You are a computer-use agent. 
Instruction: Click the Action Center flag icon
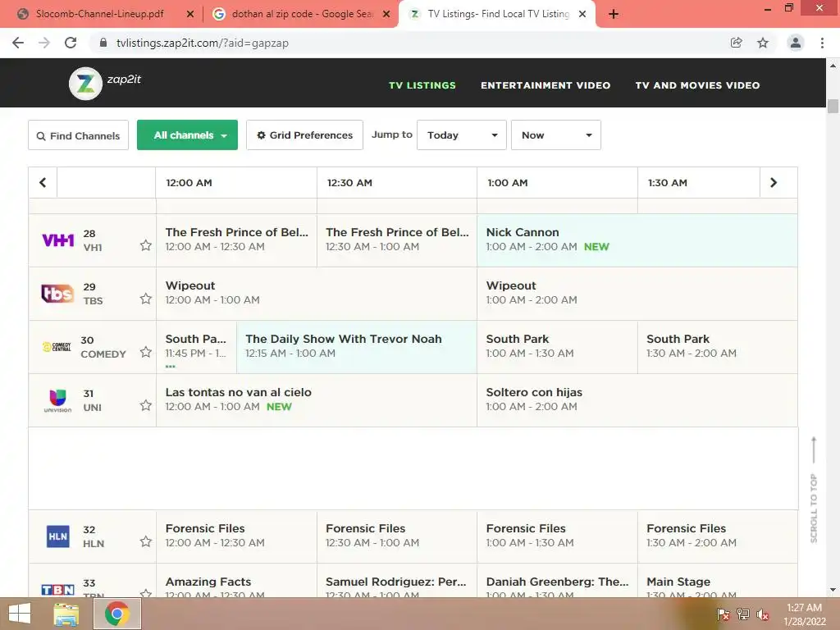[x=724, y=614]
